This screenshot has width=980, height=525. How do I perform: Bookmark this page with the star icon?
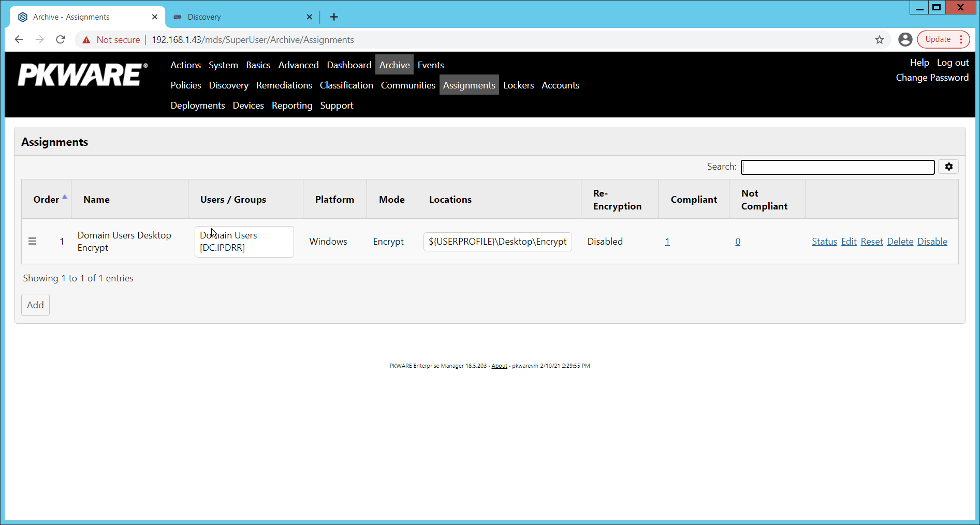(879, 40)
